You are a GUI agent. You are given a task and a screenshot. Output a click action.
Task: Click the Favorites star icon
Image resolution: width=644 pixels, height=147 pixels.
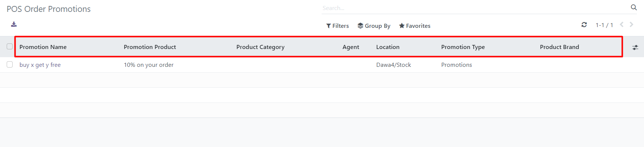(401, 26)
